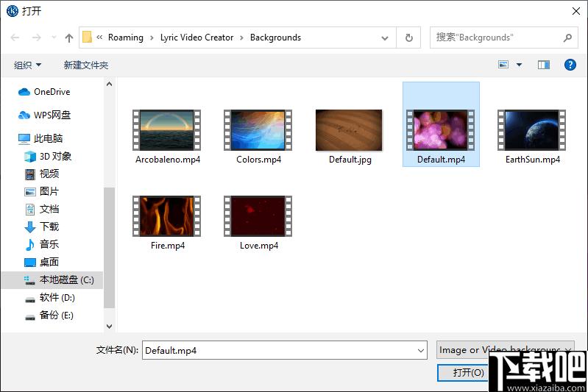Select 备份 (E:) drive
588x392 pixels.
[49, 316]
